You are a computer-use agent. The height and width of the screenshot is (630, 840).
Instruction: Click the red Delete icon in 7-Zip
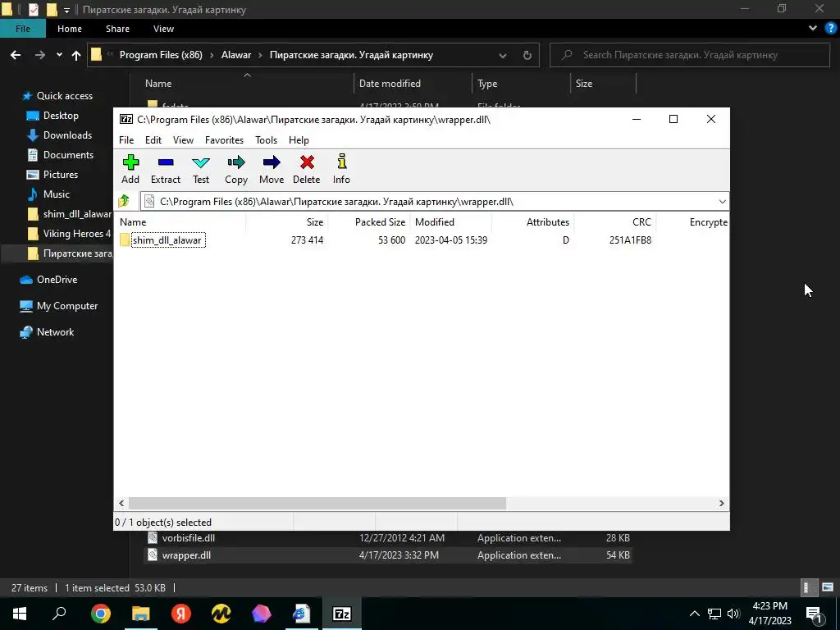[307, 169]
